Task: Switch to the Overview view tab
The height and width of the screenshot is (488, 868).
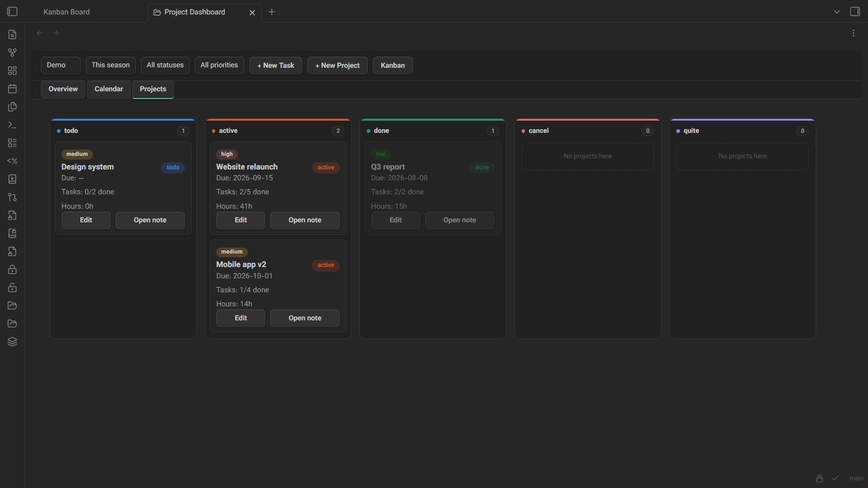Action: tap(63, 89)
